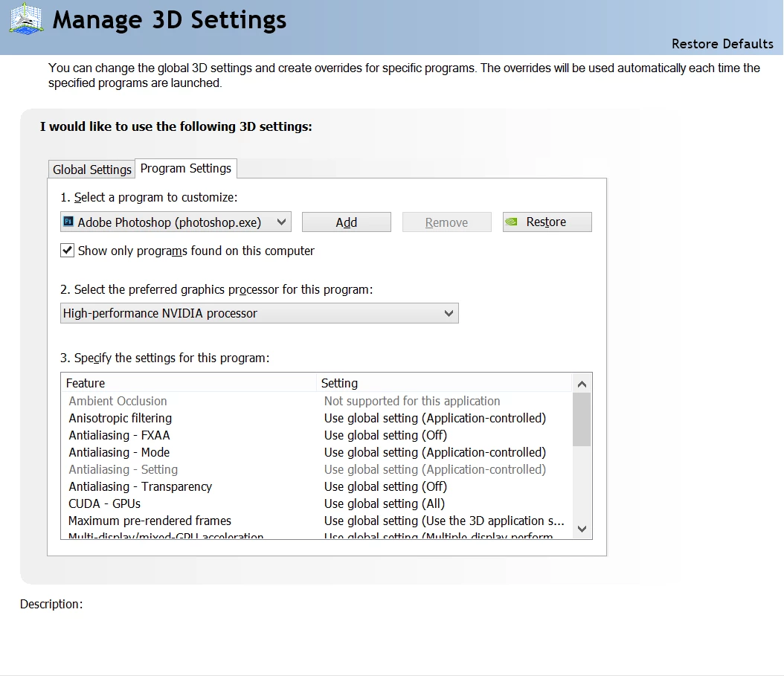This screenshot has height=676, width=784.
Task: Open CUDA - GPUs setting value (All)
Action: coord(385,503)
